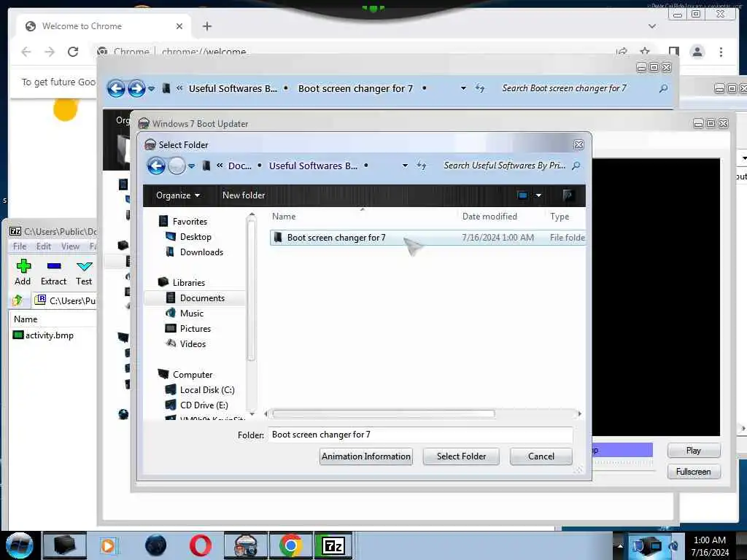
Task: Select activity.bmp in 7-Zip file list
Action: coord(43,335)
